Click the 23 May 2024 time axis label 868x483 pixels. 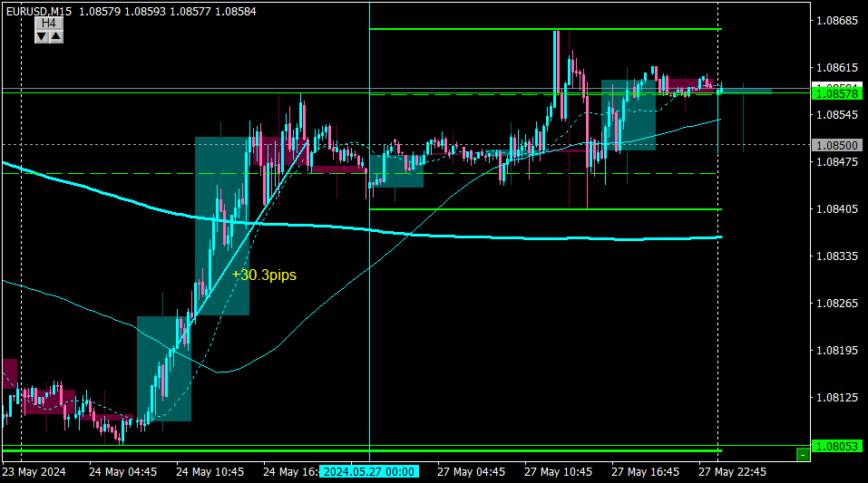pos(34,472)
